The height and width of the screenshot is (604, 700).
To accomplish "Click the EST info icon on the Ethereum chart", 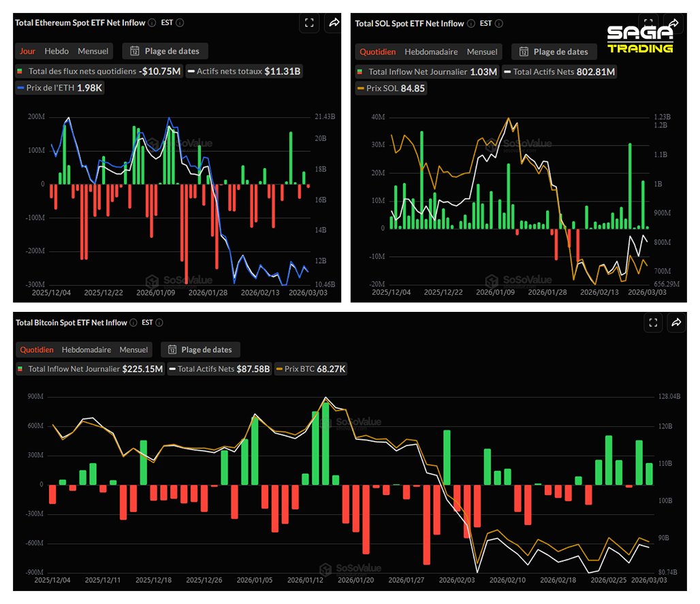I will coord(178,22).
